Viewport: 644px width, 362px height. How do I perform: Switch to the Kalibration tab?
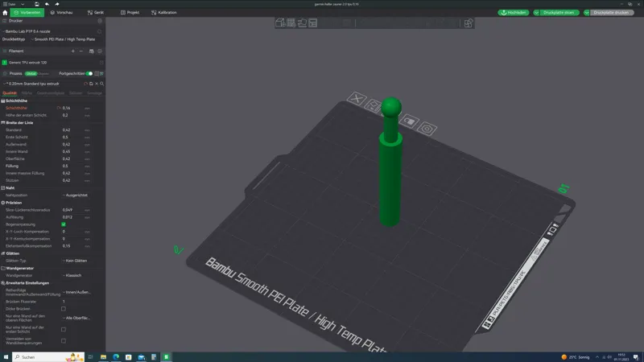[x=164, y=13]
